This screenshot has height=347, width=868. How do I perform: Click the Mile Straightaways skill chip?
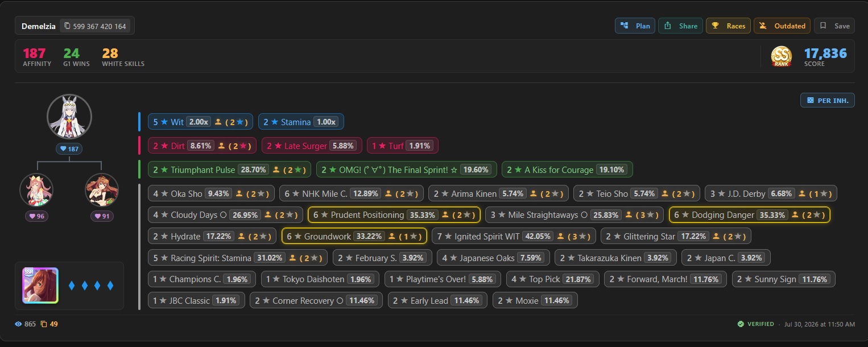574,214
